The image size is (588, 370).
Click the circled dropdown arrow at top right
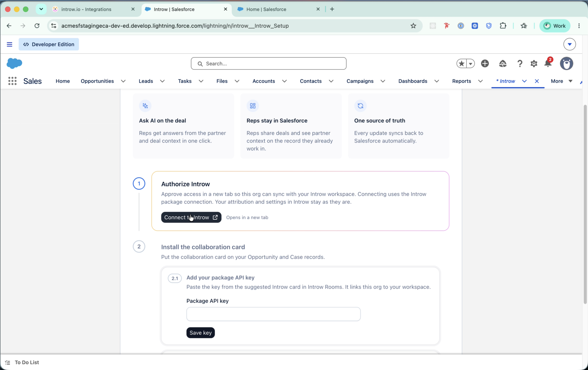pyautogui.click(x=570, y=44)
